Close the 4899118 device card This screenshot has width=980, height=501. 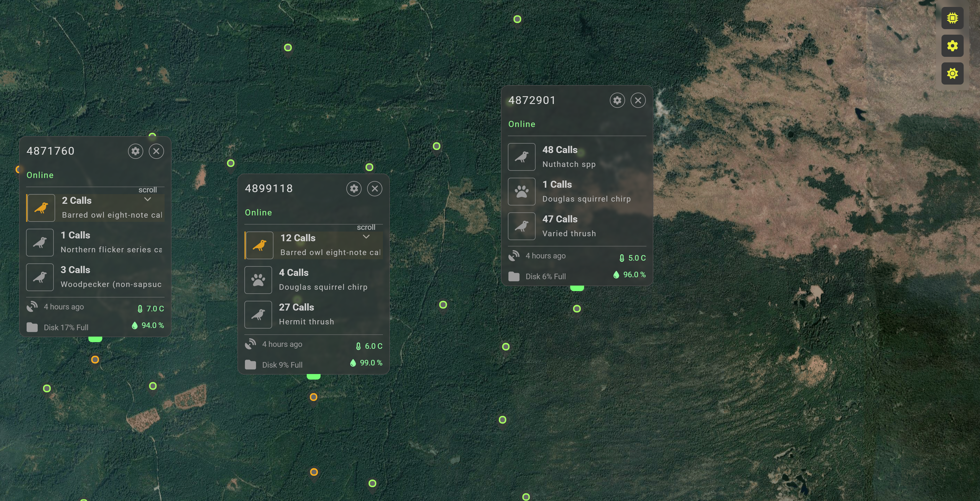[375, 189]
